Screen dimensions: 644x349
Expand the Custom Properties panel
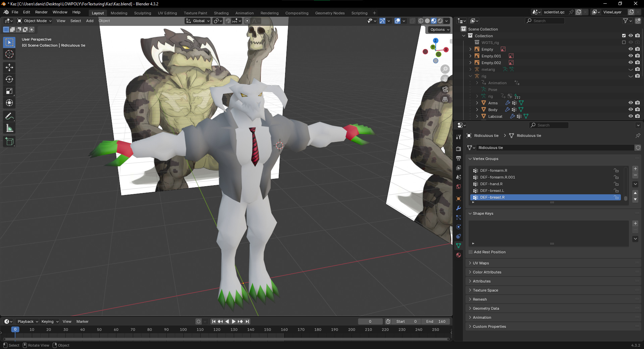point(489,327)
